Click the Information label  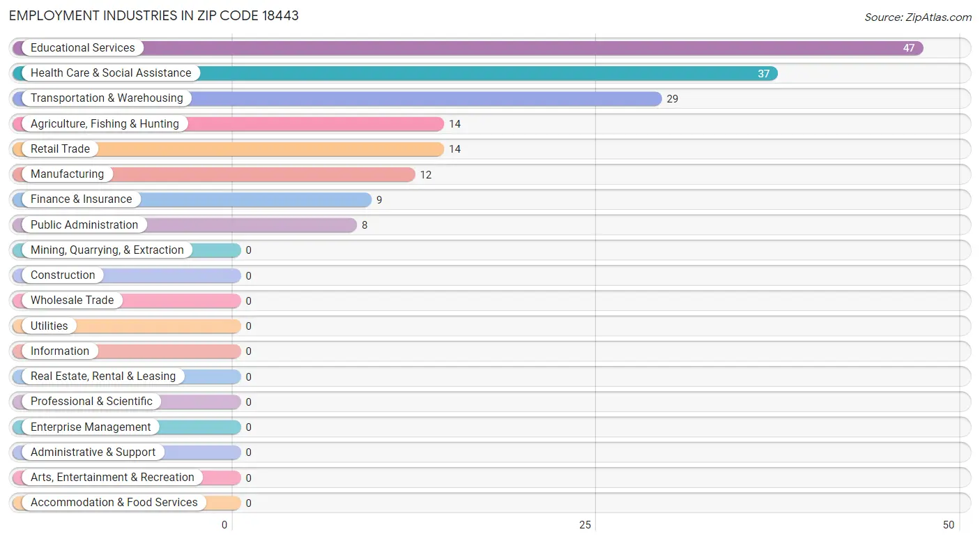60,351
